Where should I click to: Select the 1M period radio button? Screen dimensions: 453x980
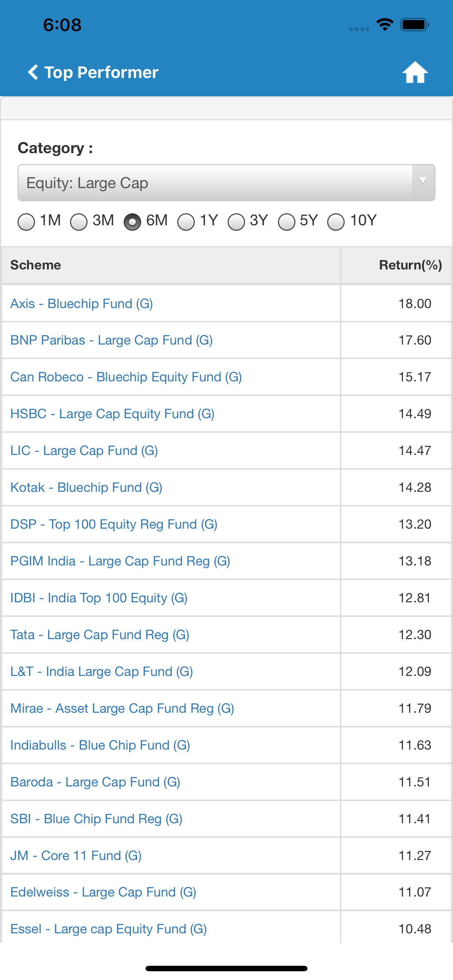(26, 222)
